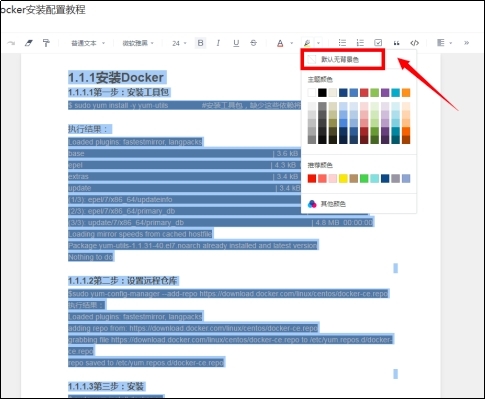The height and width of the screenshot is (399, 485).
Task: Click the line (3/3): update/7/x86_64/primary_db
Action: coord(221,222)
